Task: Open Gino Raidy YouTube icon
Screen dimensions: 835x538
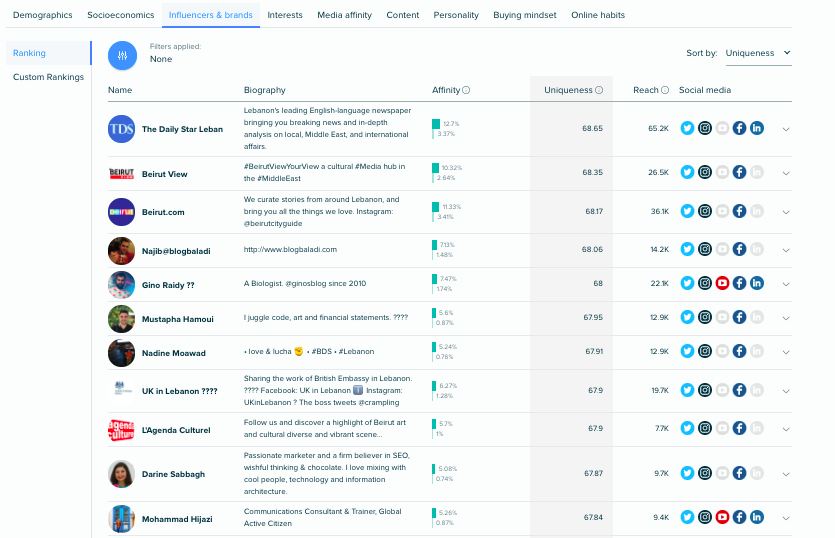Action: [x=722, y=283]
